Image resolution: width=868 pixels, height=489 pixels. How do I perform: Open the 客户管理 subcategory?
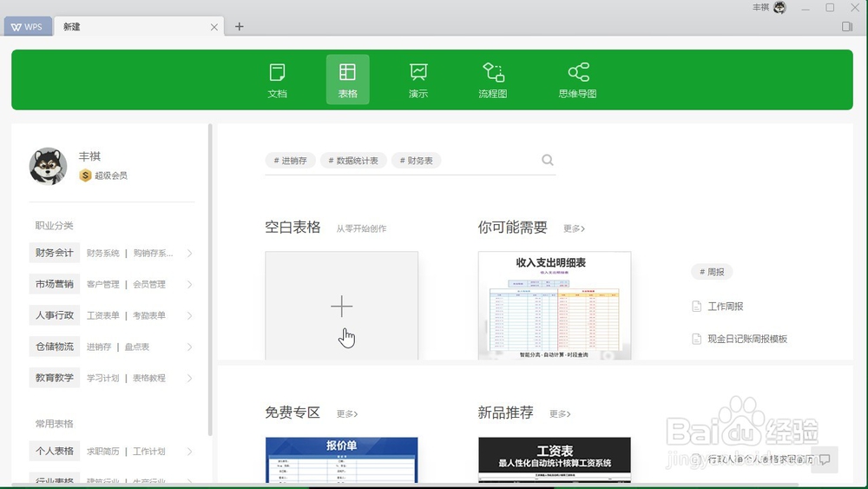(x=103, y=285)
